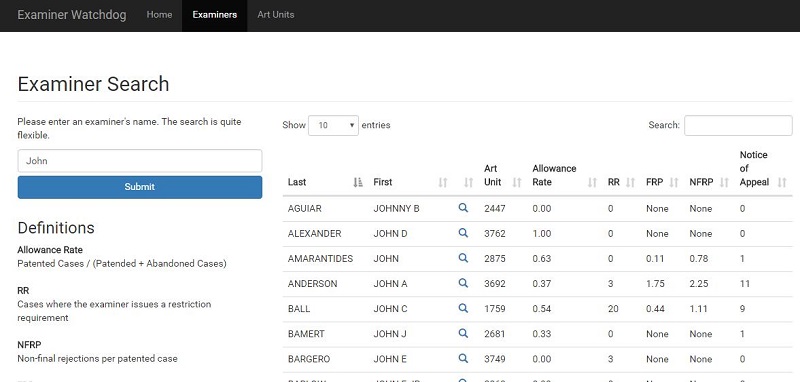Screen dimensions: 800x382
Task: Click BAMERT last name cell
Action: (306, 334)
